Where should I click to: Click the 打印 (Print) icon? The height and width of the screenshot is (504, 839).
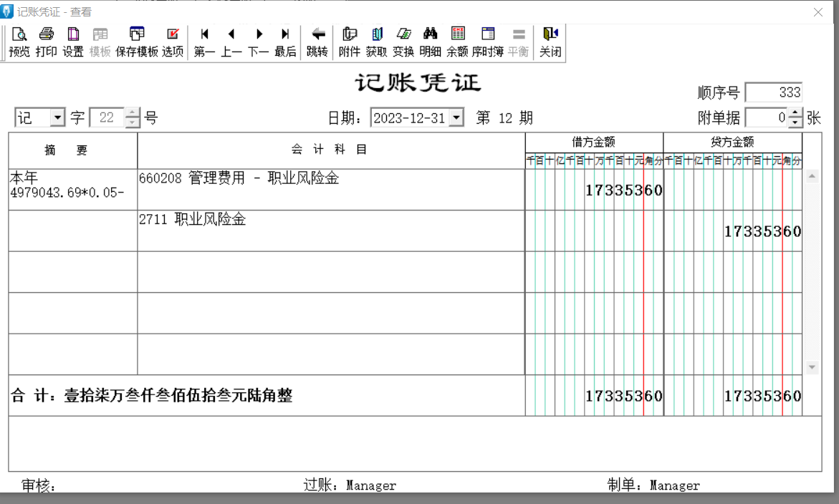[x=46, y=42]
